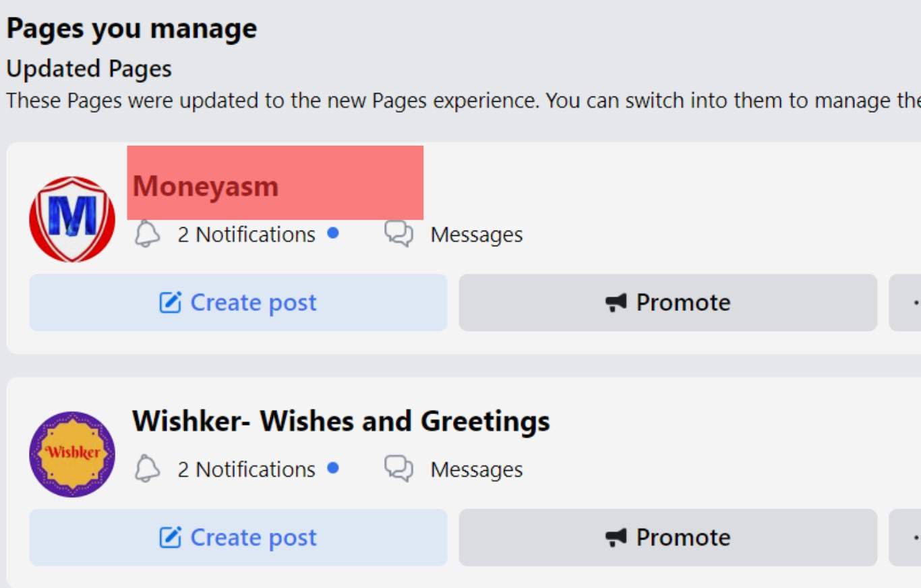Click the bell icon under Wishker
This screenshot has height=588, width=921.
coord(148,469)
